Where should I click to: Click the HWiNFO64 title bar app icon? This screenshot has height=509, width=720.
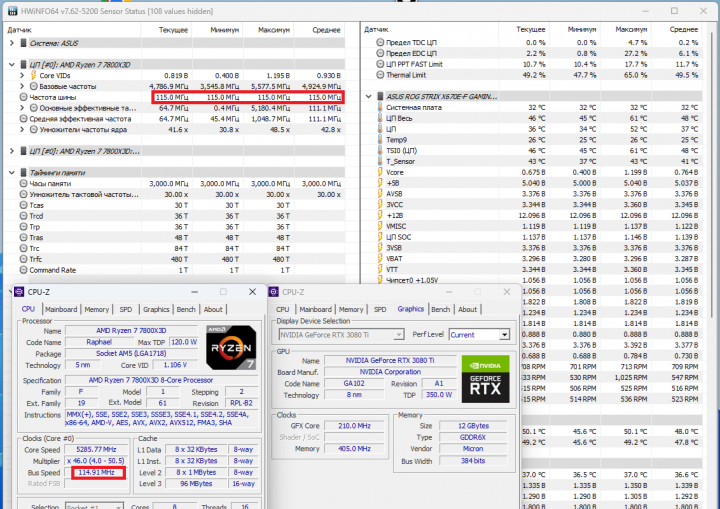tap(12, 11)
